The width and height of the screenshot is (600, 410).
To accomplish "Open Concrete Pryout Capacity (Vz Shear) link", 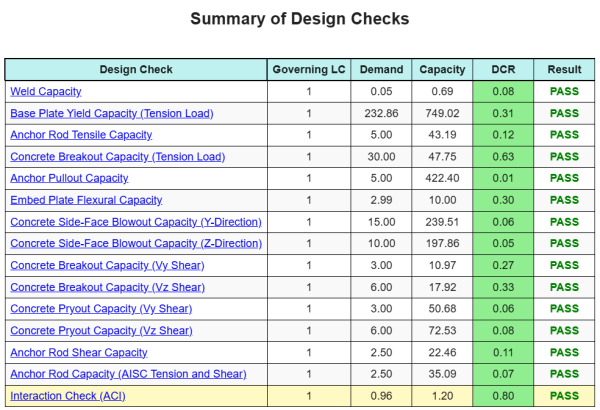I will 101,330.
